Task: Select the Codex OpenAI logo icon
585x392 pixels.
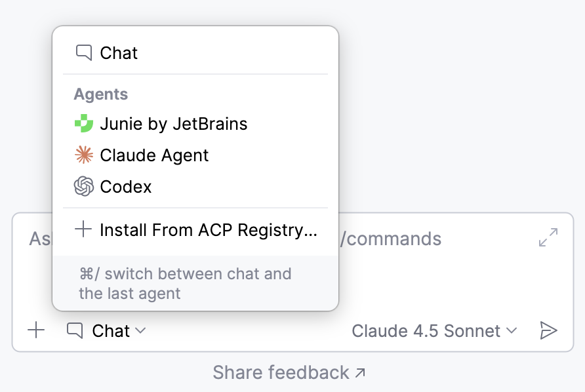Action: coord(85,187)
